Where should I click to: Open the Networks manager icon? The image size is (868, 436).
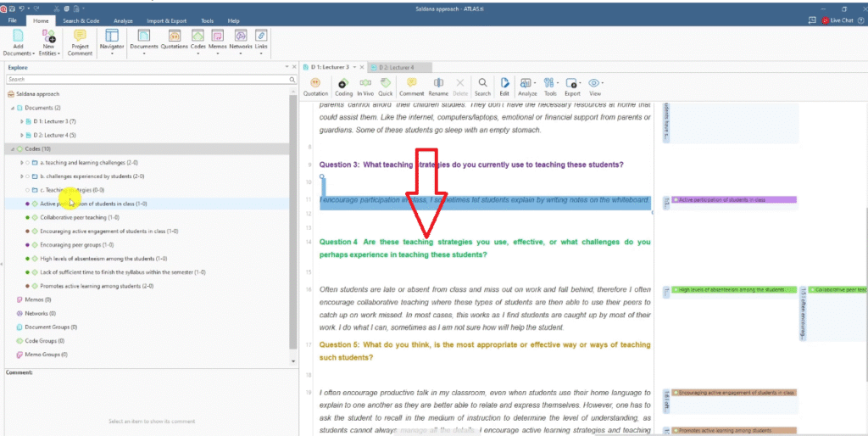click(x=241, y=40)
